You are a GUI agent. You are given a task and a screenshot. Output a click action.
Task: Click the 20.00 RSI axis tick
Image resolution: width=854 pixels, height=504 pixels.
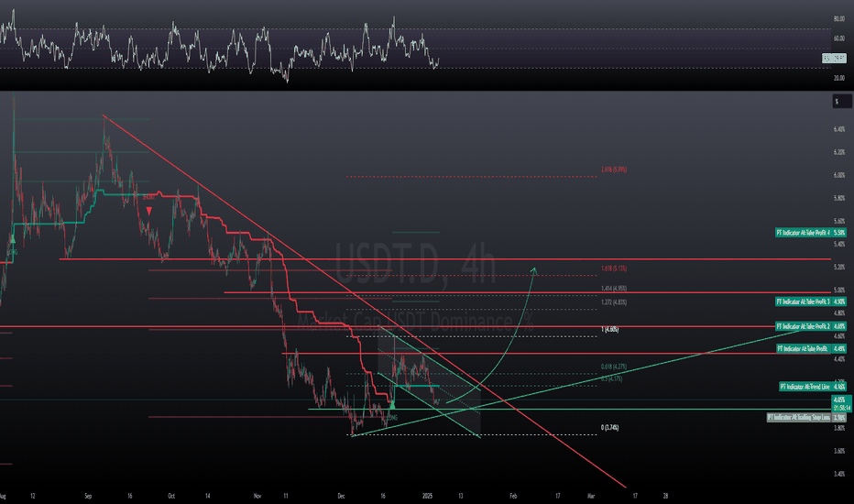(x=838, y=78)
